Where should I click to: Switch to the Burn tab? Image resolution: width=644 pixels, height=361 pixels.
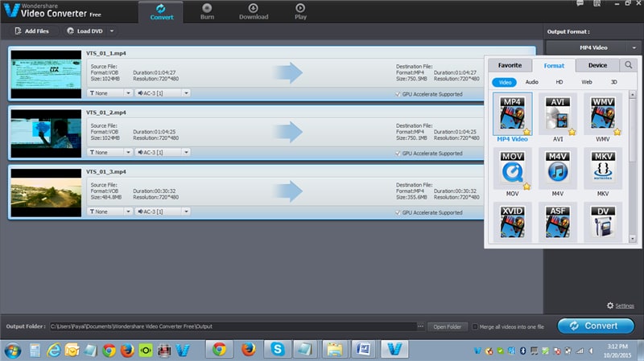click(207, 12)
